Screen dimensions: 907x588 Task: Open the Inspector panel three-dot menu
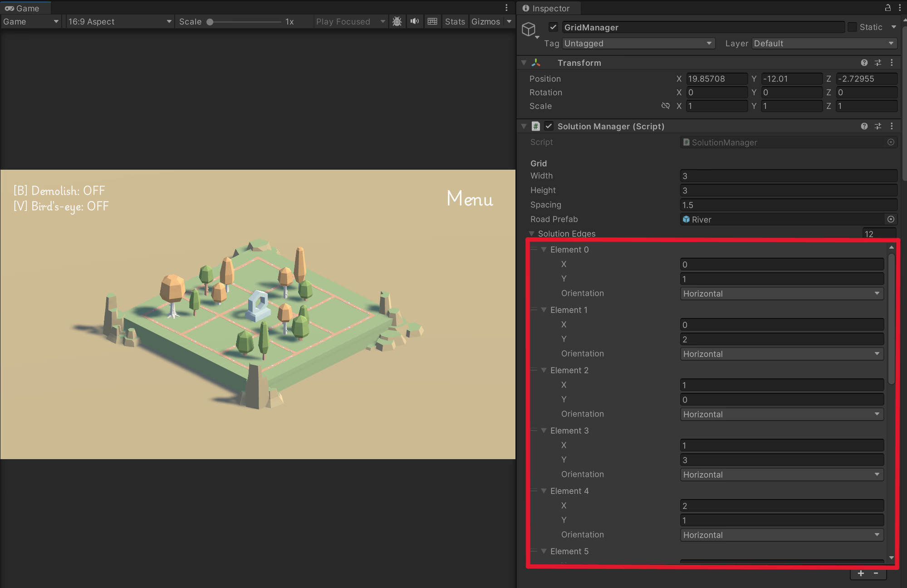tap(900, 8)
